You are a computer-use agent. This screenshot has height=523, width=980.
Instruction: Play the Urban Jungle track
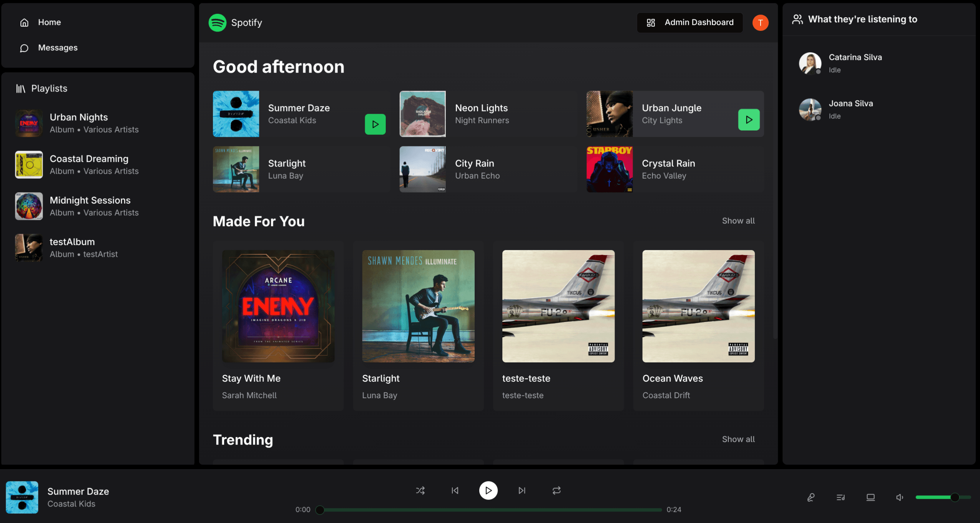pyautogui.click(x=749, y=120)
